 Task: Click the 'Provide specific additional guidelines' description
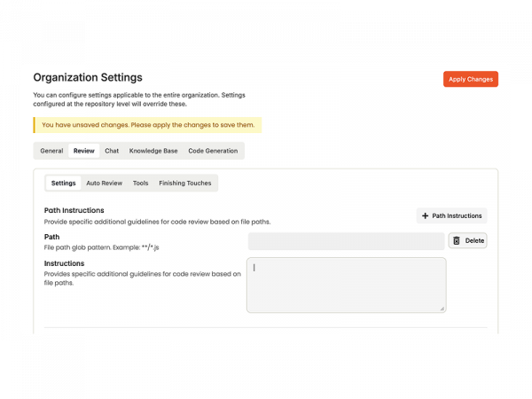point(158,222)
